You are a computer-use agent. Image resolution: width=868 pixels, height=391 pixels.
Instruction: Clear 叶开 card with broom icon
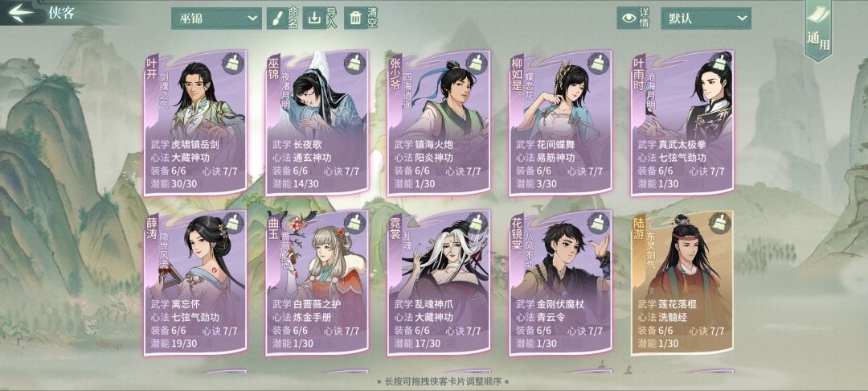point(234,64)
